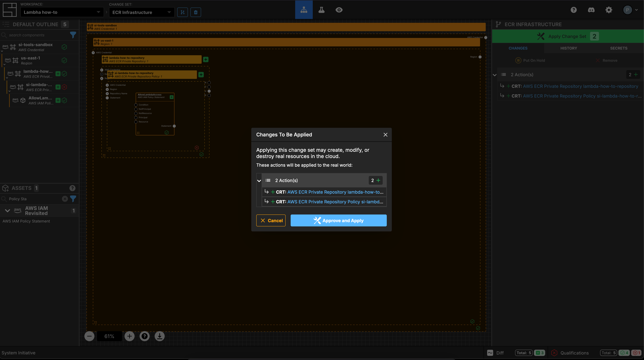Click Approve and Apply button
This screenshot has width=644, height=360.
coord(338,220)
